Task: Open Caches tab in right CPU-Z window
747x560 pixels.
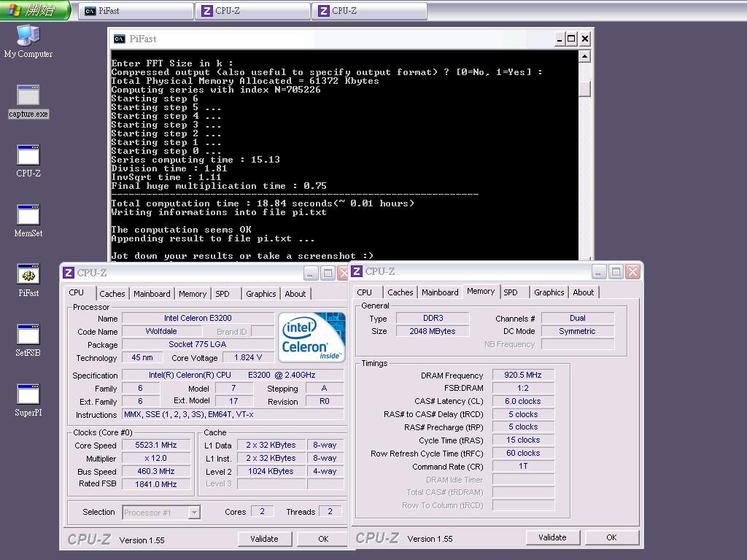Action: click(x=400, y=292)
